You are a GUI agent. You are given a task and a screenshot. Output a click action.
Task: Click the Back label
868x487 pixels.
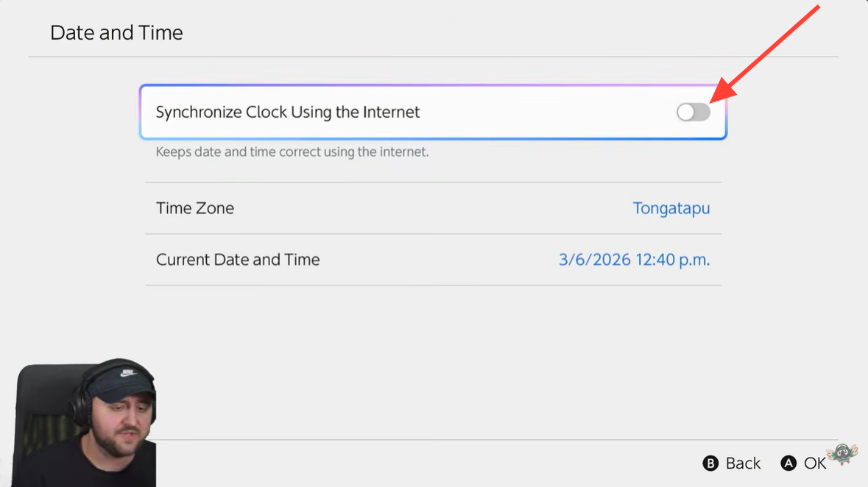pos(743,463)
